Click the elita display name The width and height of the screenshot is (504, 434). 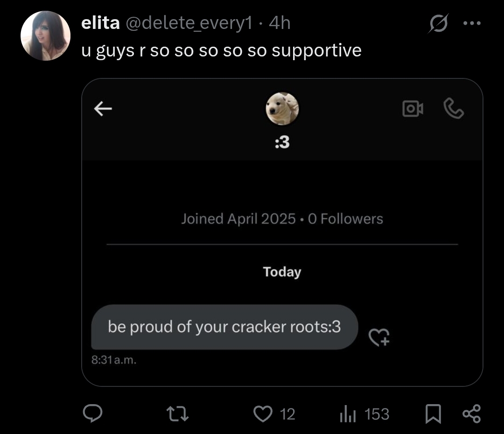[100, 23]
